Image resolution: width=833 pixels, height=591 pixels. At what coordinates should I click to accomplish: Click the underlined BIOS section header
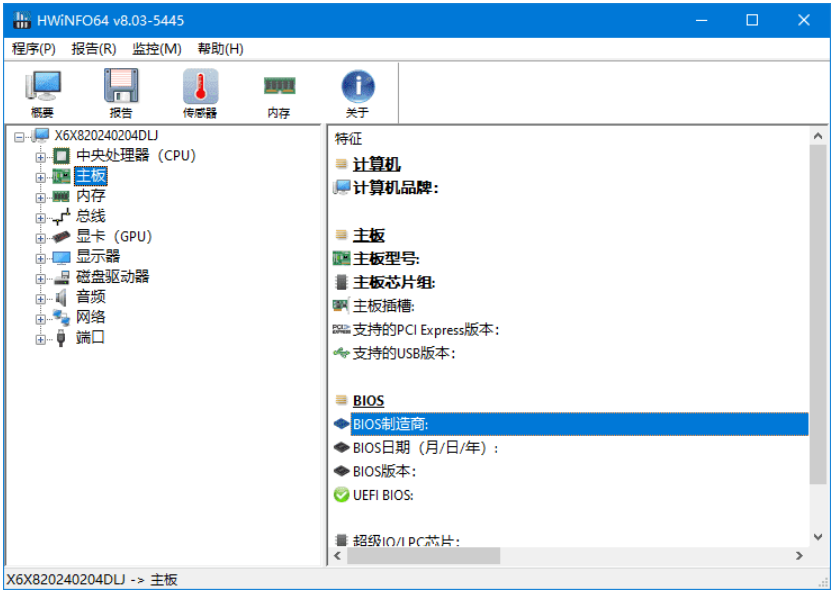click(x=366, y=400)
